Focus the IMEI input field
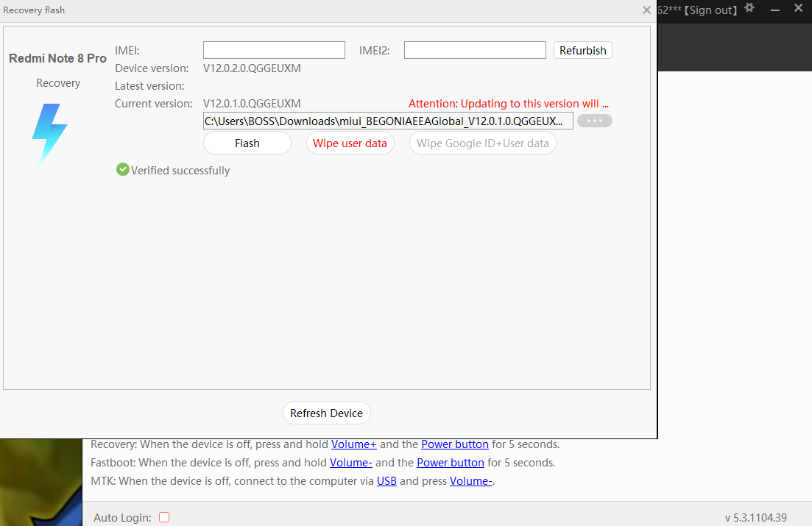Image resolution: width=812 pixels, height=526 pixels. [x=274, y=50]
